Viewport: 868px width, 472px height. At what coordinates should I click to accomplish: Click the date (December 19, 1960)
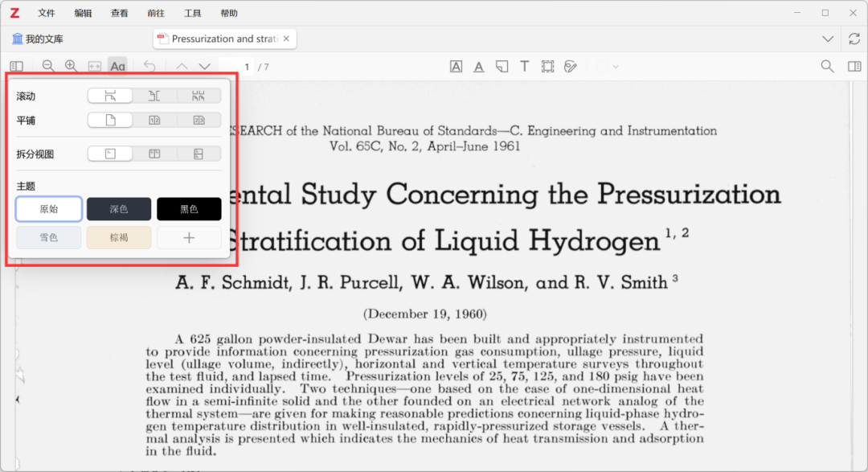coord(424,314)
